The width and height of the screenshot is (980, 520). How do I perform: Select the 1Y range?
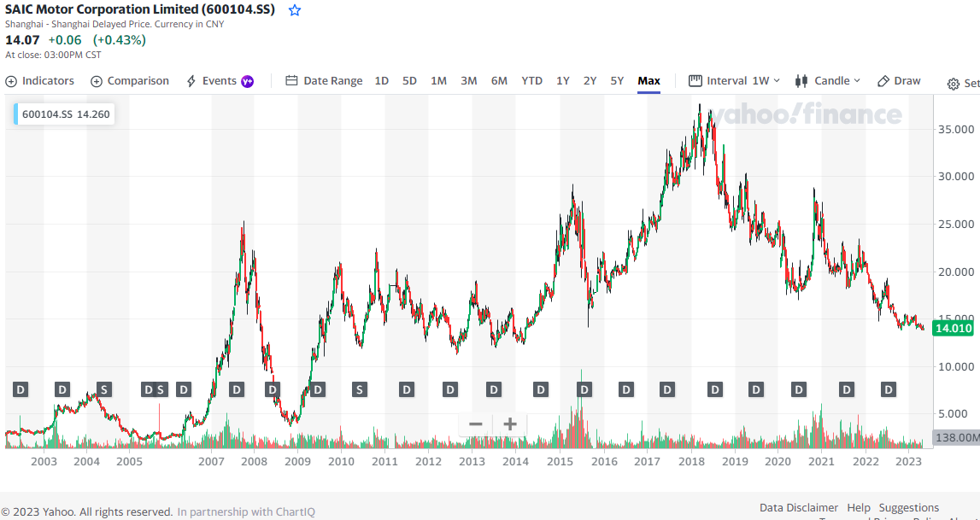click(x=563, y=80)
